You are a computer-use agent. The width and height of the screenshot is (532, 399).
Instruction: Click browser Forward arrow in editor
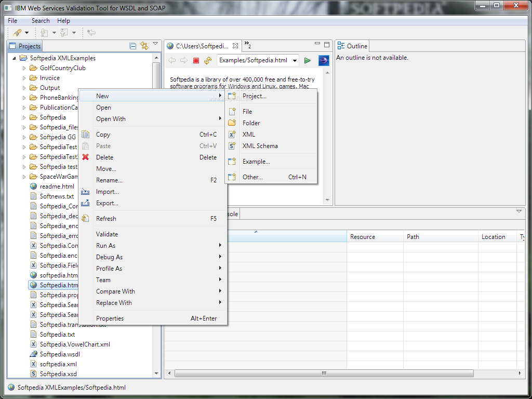(183, 60)
